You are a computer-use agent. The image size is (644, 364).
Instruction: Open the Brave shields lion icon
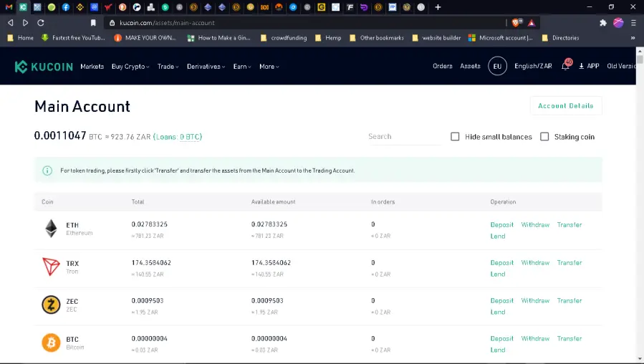pos(516,23)
